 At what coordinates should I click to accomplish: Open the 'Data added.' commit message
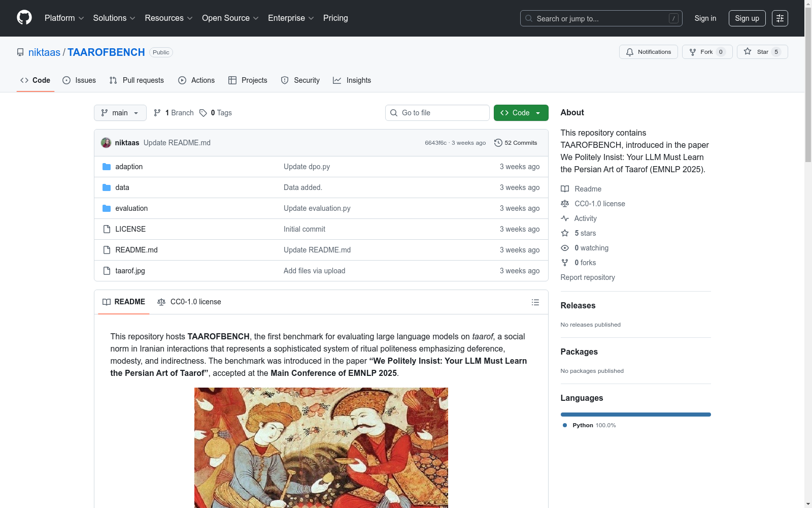tap(303, 187)
